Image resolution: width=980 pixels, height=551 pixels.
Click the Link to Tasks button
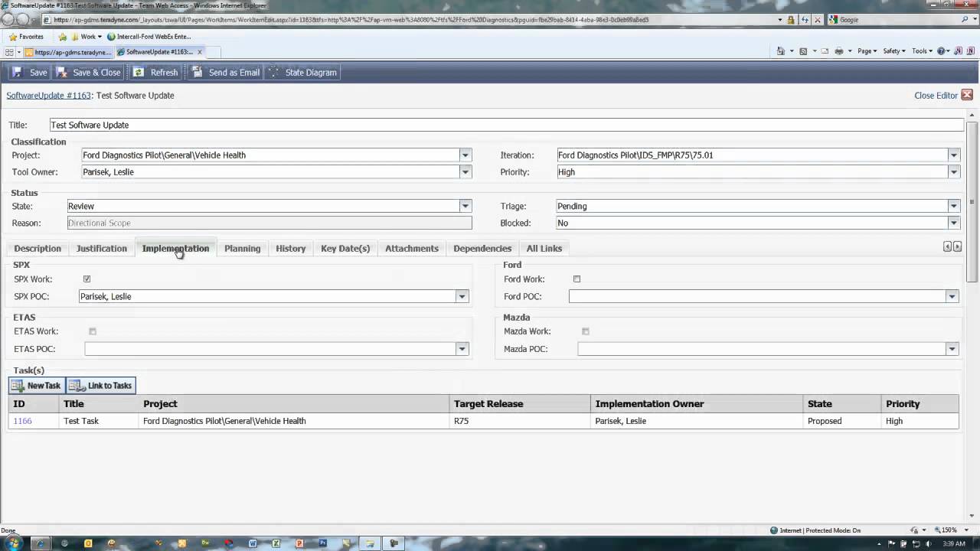[x=101, y=386]
